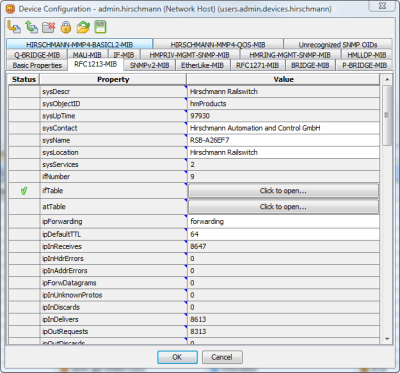The width and height of the screenshot is (400, 373).
Task: Dismiss dialog with Cancel button
Action: [222, 357]
